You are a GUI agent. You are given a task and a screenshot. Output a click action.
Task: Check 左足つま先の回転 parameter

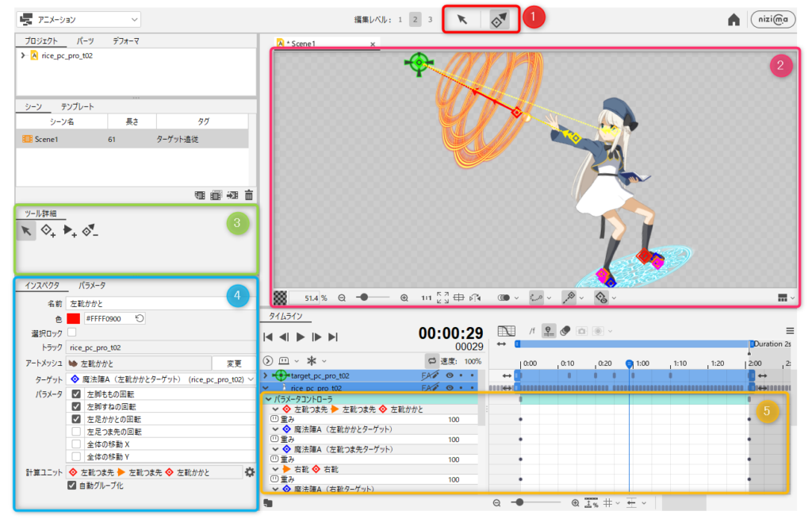[76, 432]
